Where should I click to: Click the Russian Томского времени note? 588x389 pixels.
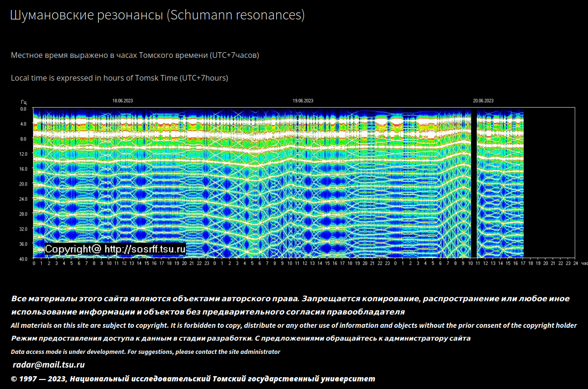pos(135,56)
